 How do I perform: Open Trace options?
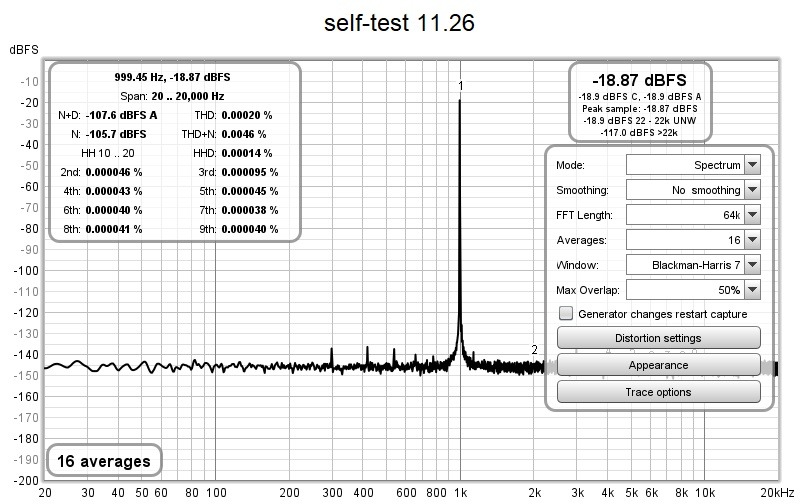coord(658,392)
